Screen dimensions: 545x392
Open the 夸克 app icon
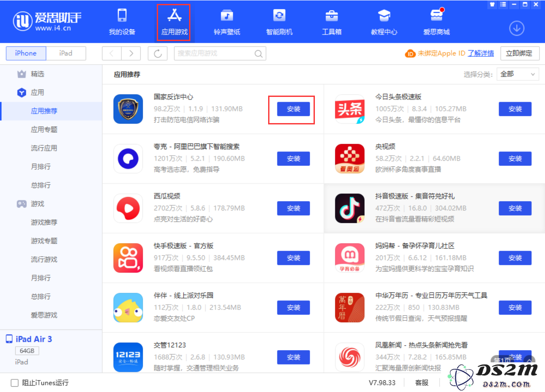[x=128, y=158]
